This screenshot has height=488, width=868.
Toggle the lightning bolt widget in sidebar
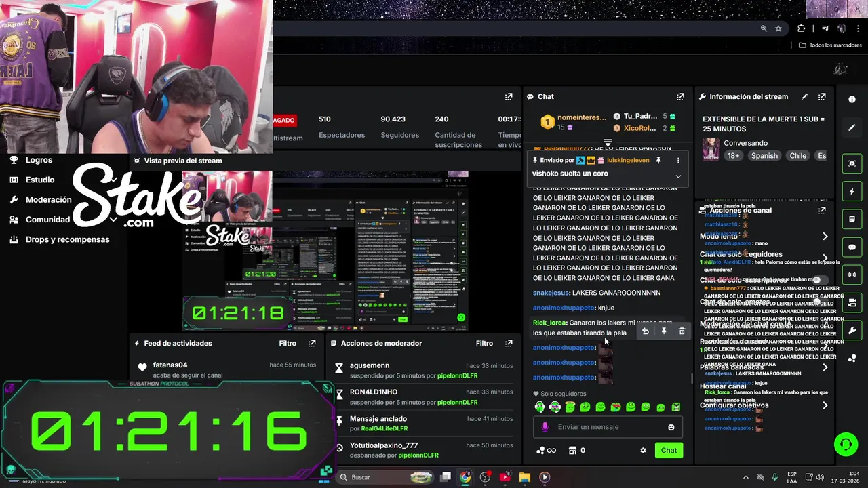852,192
